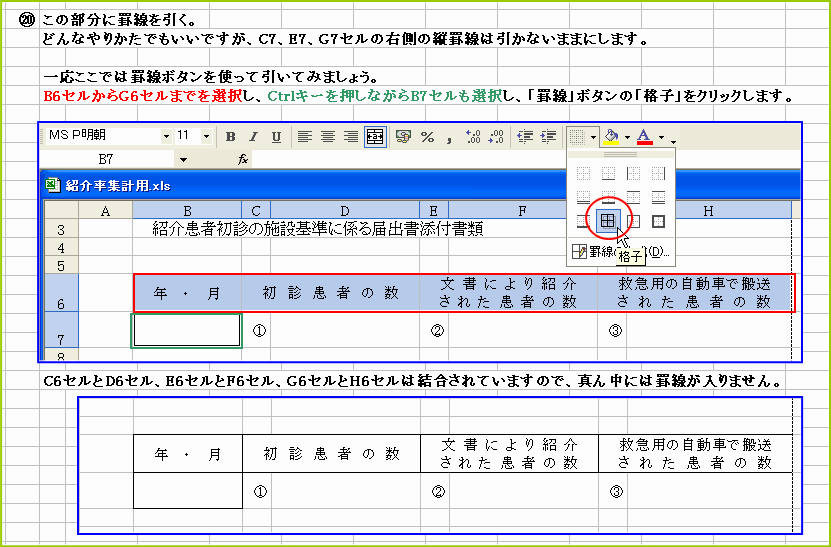
Task: Select the Thick Box Border option
Action: tap(658, 221)
